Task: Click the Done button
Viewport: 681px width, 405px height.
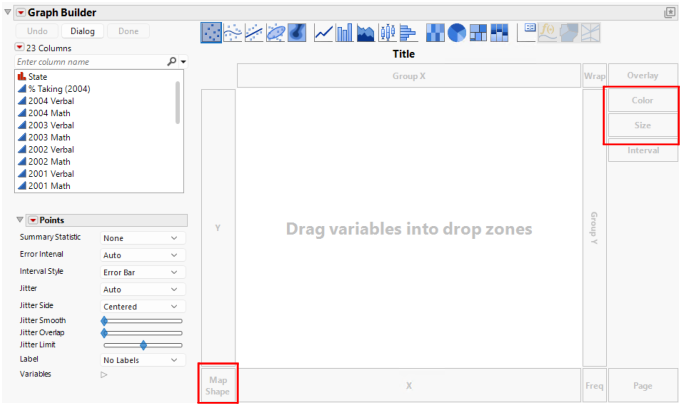Action: coord(128,31)
